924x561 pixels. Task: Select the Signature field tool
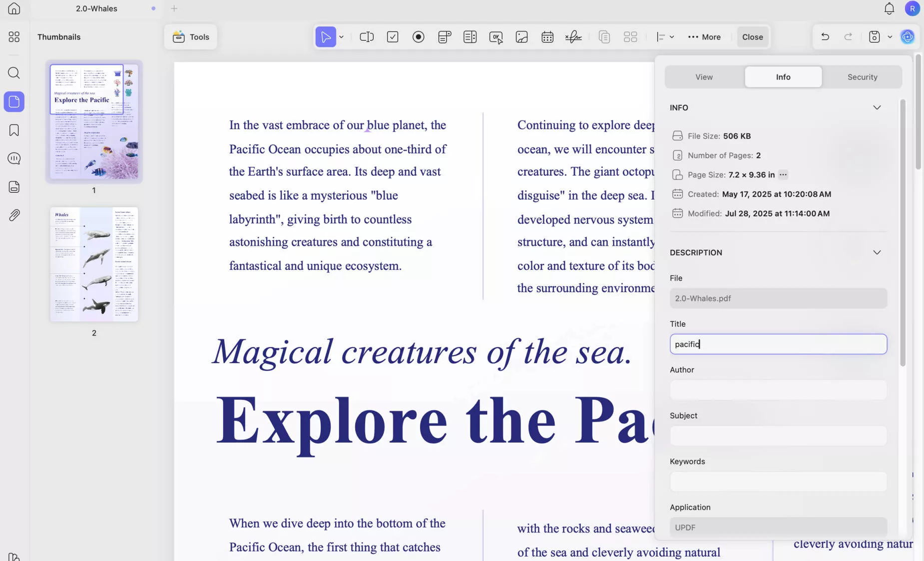(x=573, y=36)
